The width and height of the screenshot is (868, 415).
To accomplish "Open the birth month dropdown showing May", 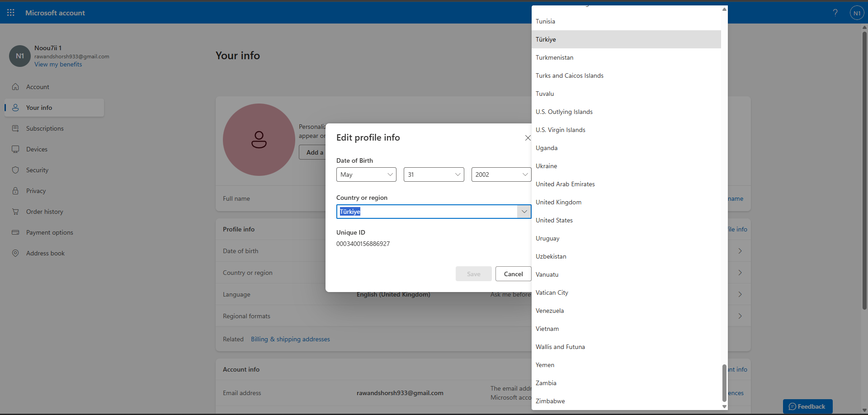I will coord(366,174).
